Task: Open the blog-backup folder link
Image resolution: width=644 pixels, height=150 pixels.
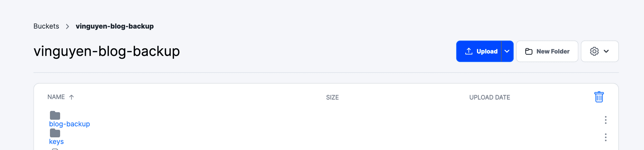Action: click(x=70, y=124)
